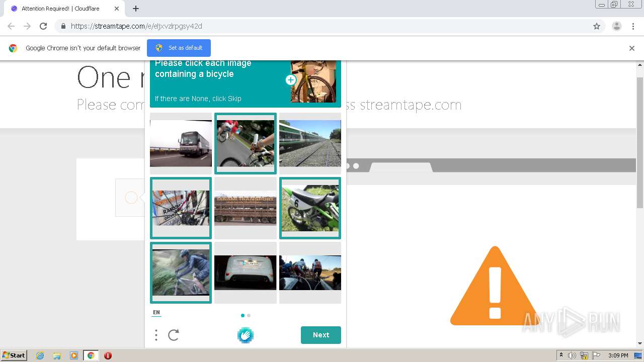Click the Chrome back arrow
644x362 pixels.
click(x=11, y=26)
